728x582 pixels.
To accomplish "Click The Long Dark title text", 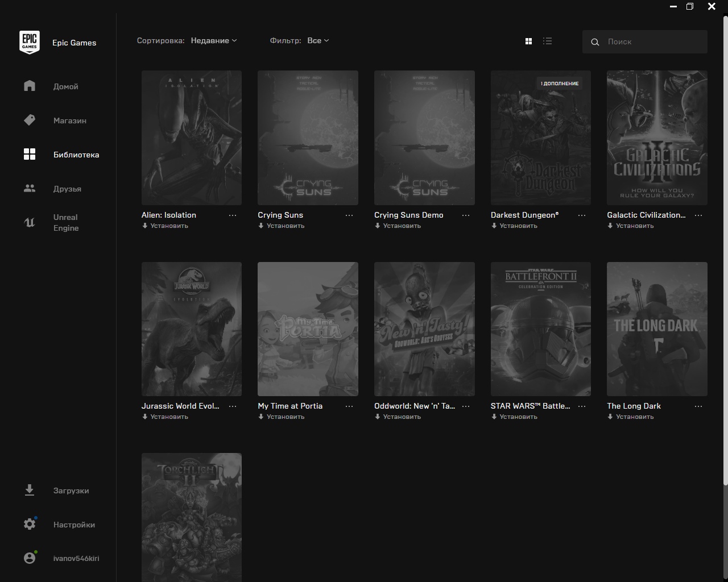I will (x=634, y=406).
